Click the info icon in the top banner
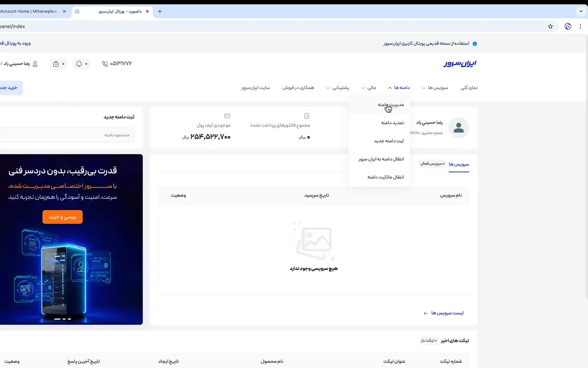 pos(474,43)
